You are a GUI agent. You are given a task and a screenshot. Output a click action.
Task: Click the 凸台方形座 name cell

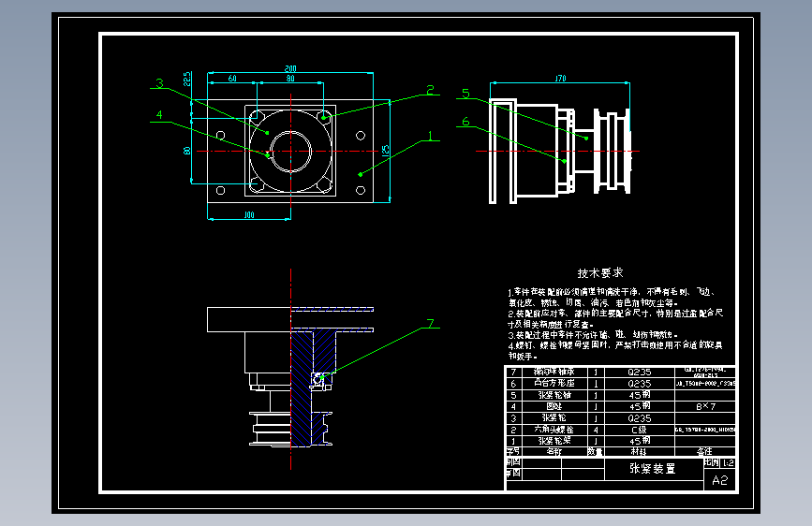coord(554,383)
